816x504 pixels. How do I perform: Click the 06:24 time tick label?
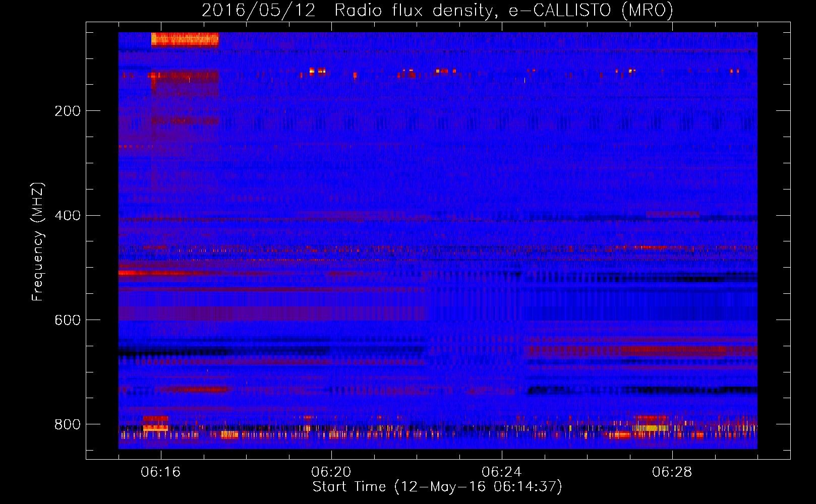coord(502,472)
